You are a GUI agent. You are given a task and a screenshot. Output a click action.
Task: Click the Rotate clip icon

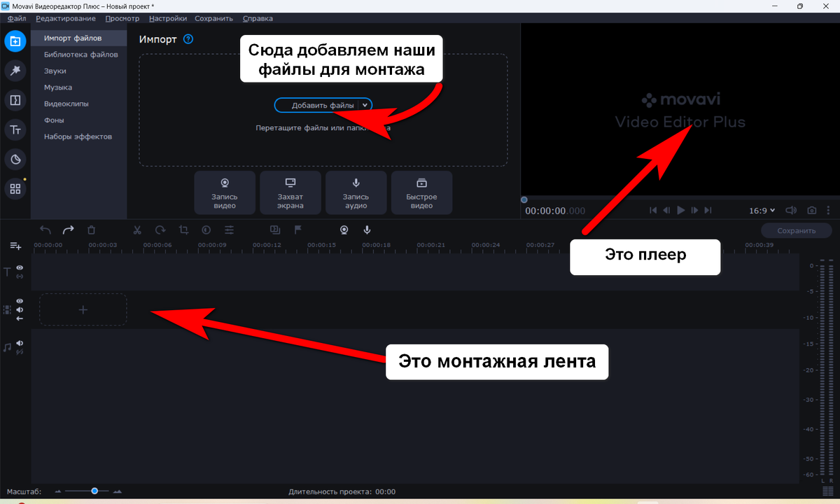[160, 230]
